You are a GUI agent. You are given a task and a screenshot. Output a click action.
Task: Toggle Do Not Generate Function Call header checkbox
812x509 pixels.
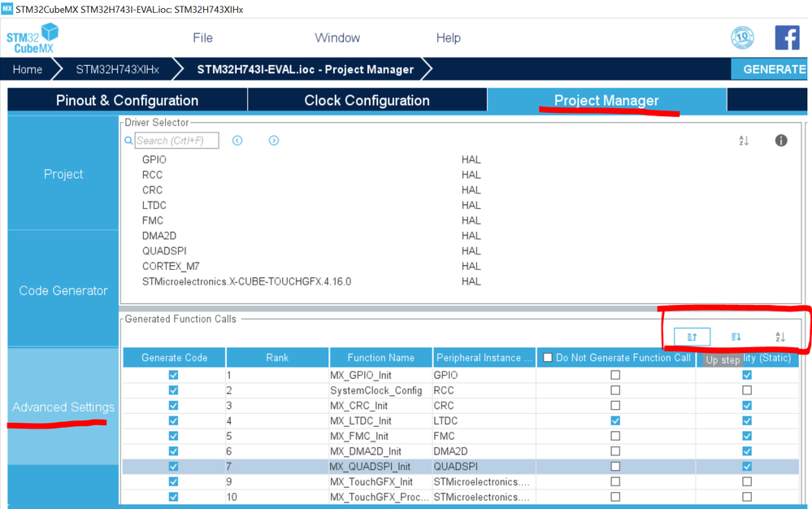[547, 358]
